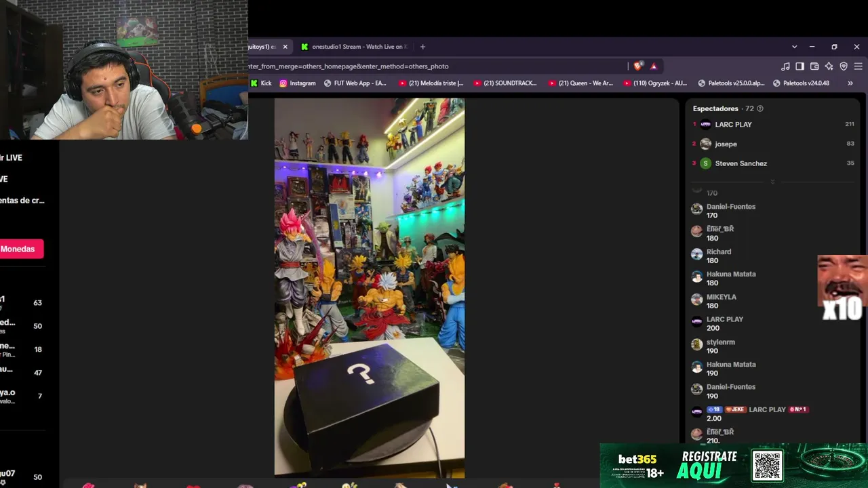868x488 pixels.
Task: Click the collectible figures stream photo
Action: coord(370,288)
